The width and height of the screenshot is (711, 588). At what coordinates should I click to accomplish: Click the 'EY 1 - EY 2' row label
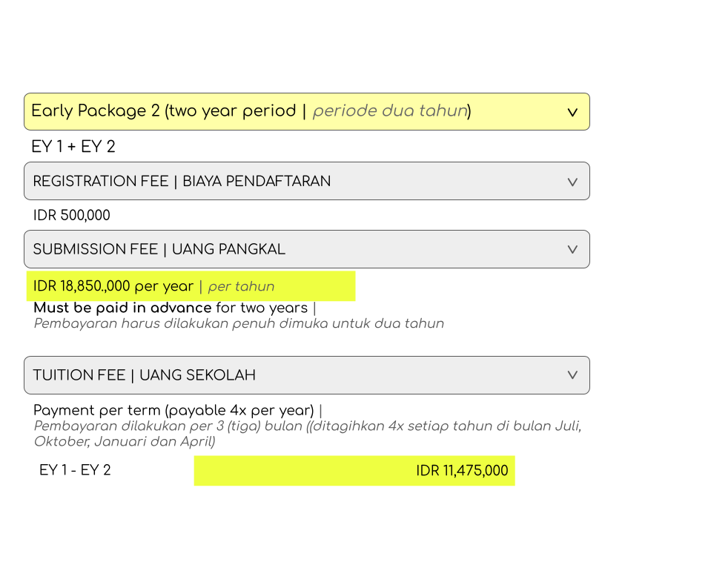click(x=75, y=470)
